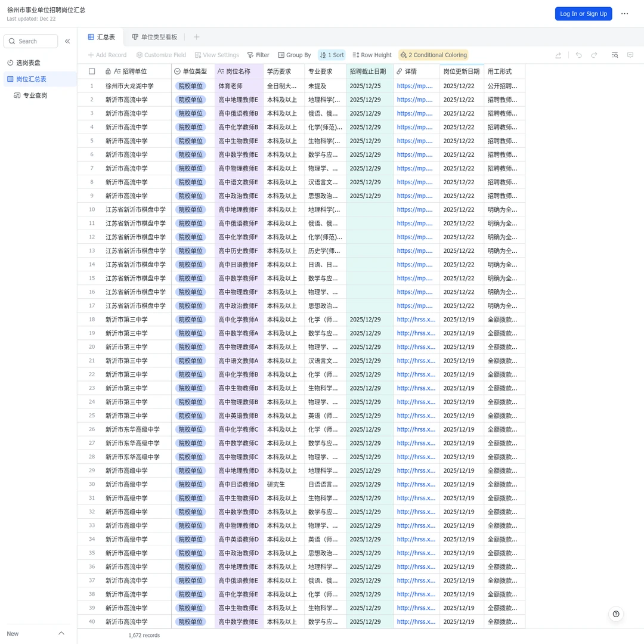Click the 岗位更新日期 column header
This screenshot has height=644, width=644.
tap(462, 72)
